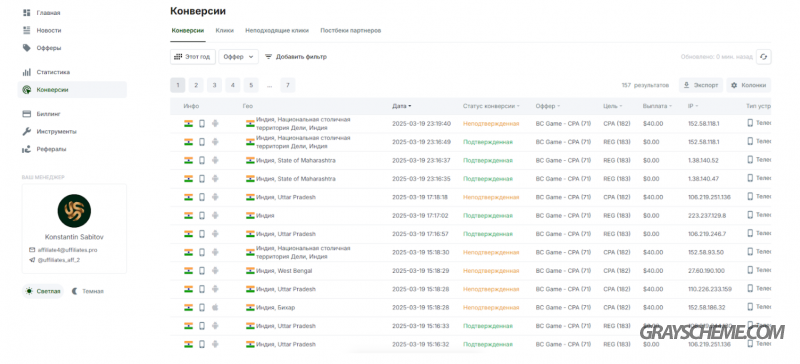Click device type icon in 23:16:37 row
Screen dimensions: 800x364
[751, 159]
